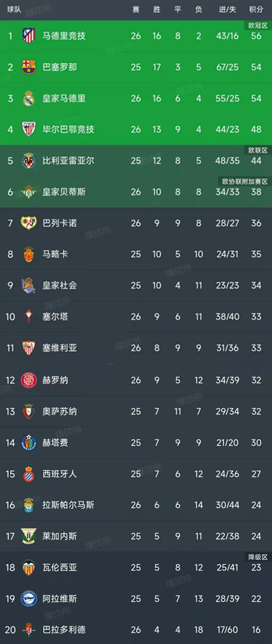Viewport: 272px width, 644px height.
Task: Click the Athletic Bilbao club crest
Action: point(28,129)
